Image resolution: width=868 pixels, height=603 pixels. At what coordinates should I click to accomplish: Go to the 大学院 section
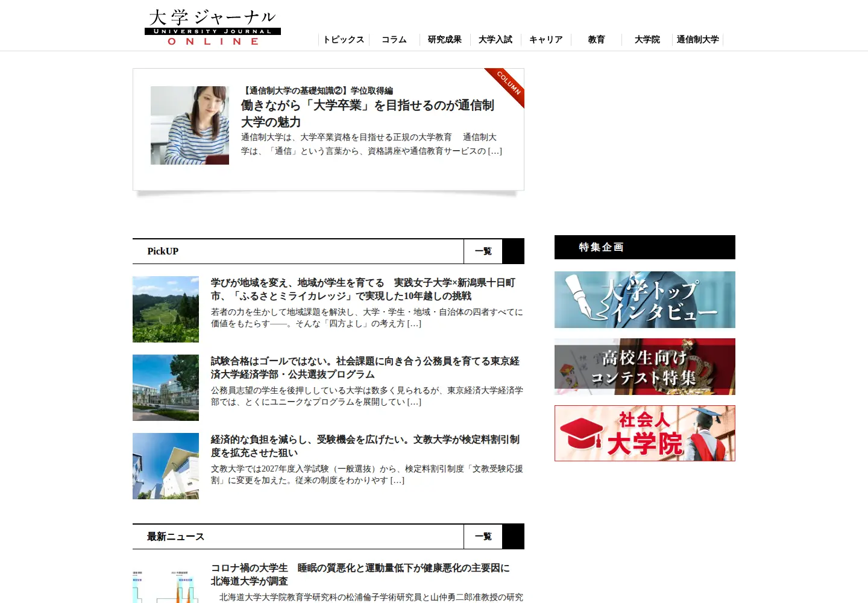(647, 40)
